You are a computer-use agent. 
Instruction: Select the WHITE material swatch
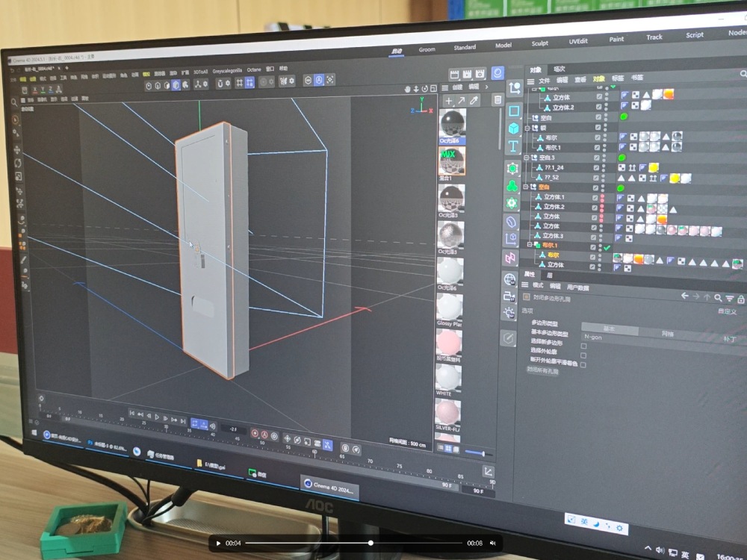pos(447,378)
